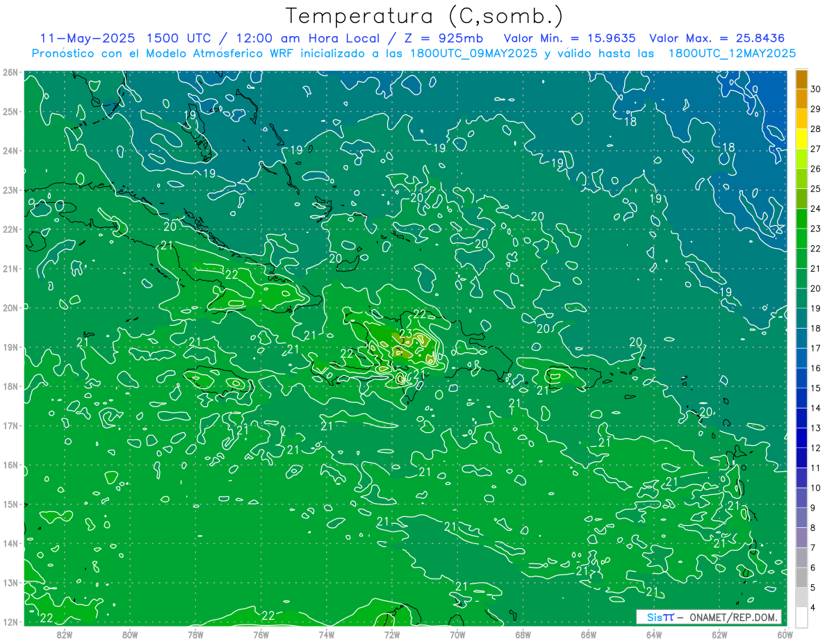Click the "24N" latitude axis label
The height and width of the screenshot is (644, 834).
[10, 151]
